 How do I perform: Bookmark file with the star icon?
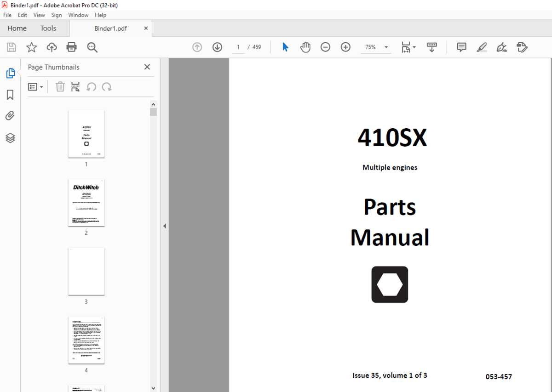[x=31, y=47]
